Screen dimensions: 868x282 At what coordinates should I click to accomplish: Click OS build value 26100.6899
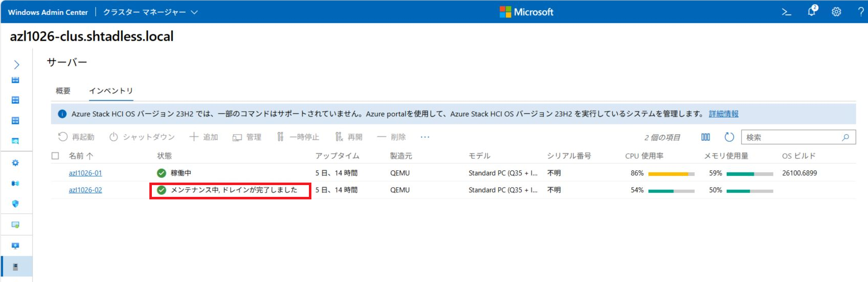(800, 173)
